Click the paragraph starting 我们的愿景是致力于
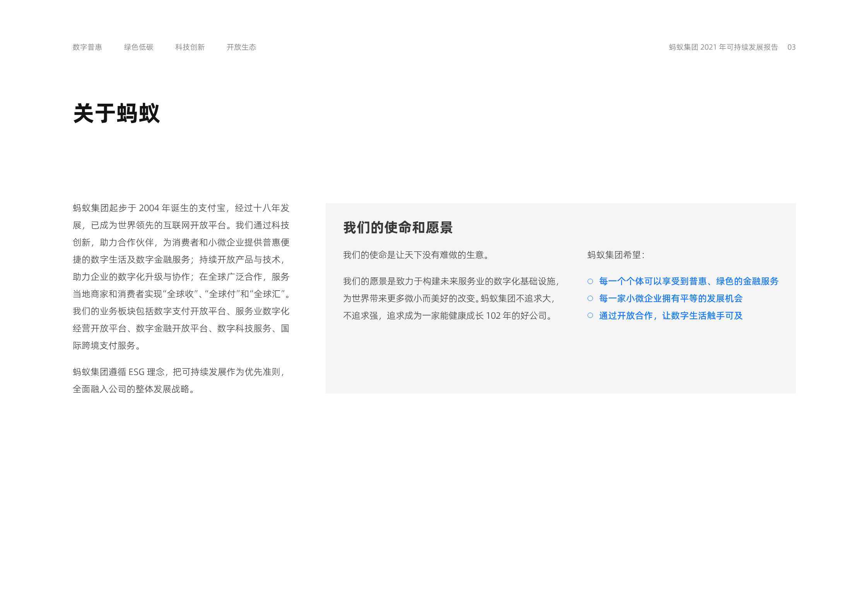The image size is (868, 609). pyautogui.click(x=451, y=298)
